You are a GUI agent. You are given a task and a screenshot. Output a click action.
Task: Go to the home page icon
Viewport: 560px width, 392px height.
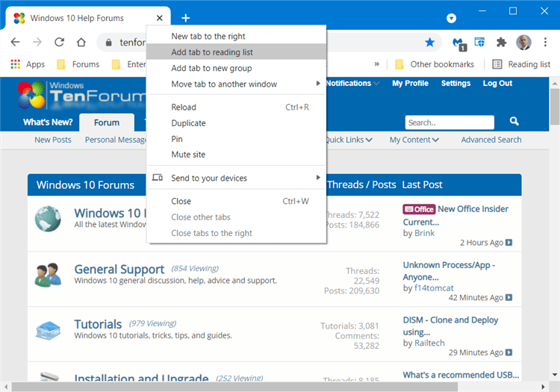(81, 42)
